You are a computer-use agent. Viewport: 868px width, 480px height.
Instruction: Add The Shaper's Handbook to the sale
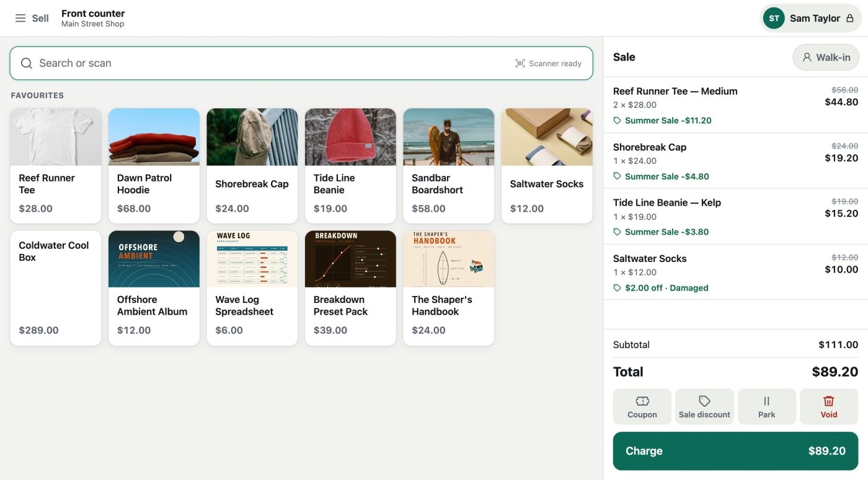click(x=449, y=288)
